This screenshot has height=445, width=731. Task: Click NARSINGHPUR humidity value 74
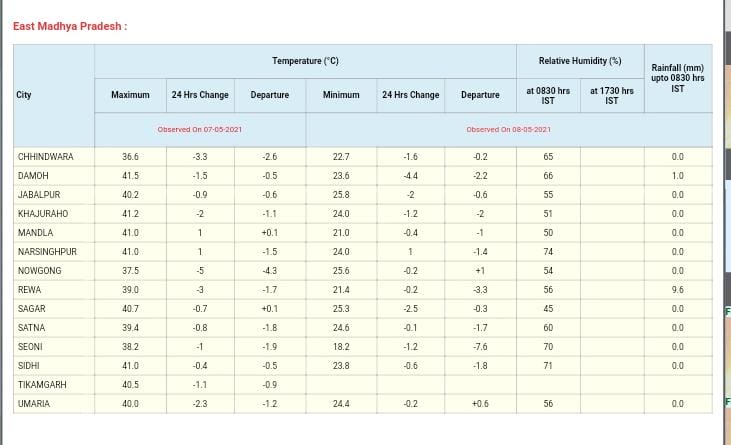pyautogui.click(x=548, y=252)
